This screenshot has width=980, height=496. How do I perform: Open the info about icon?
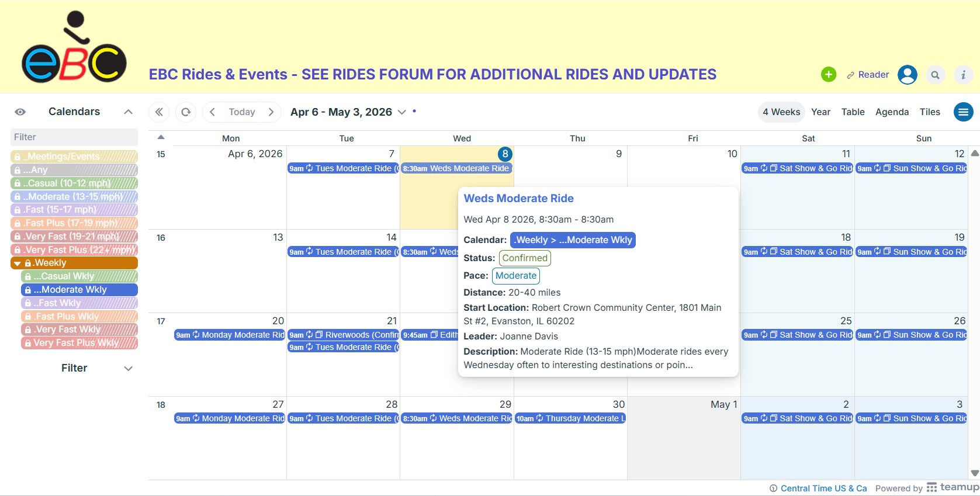coord(963,75)
